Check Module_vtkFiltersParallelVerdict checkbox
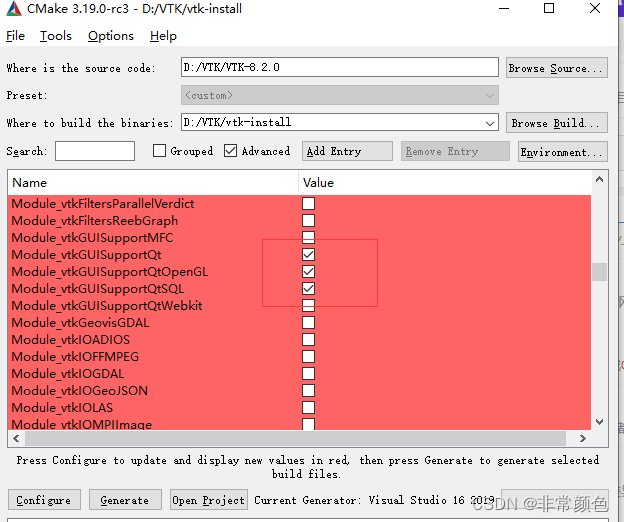Screen dimensions: 624x522 [308, 203]
